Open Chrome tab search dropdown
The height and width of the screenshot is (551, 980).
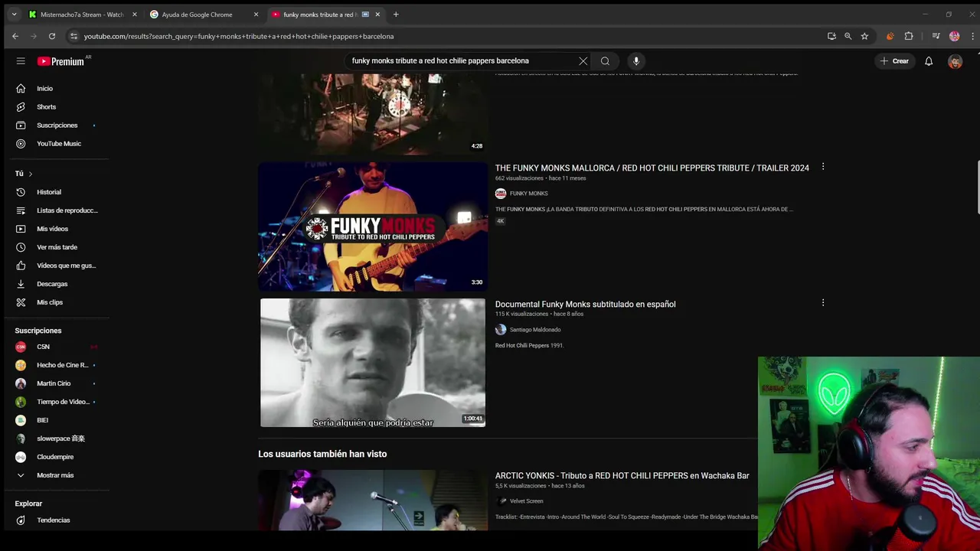(14, 15)
